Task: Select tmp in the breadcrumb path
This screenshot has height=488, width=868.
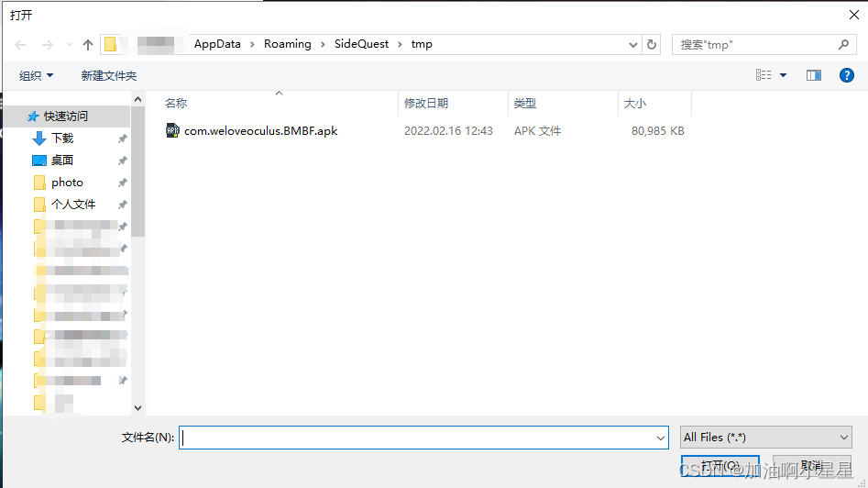Action: click(422, 44)
